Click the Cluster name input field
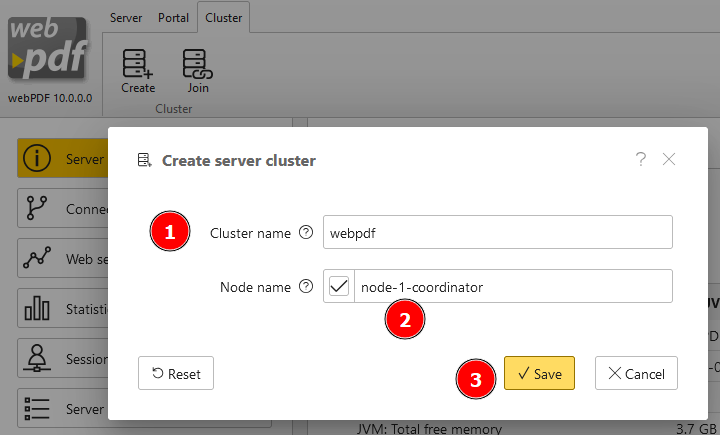Image resolution: width=720 pixels, height=435 pixels. (x=498, y=232)
